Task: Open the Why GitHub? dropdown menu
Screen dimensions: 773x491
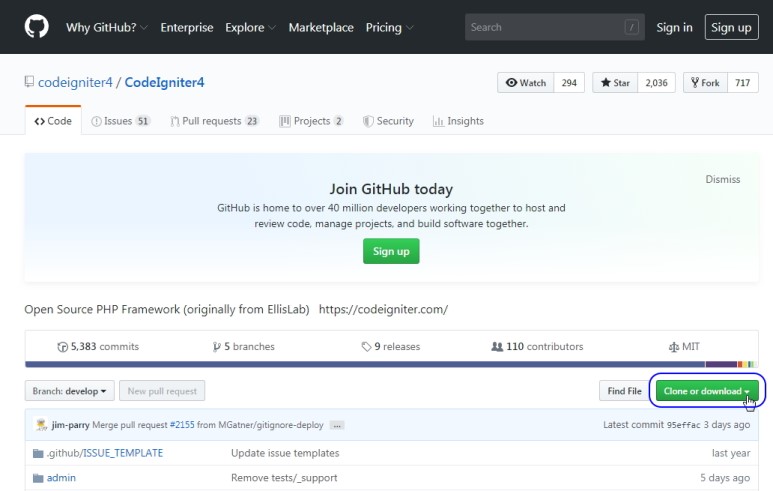Action: (107, 27)
